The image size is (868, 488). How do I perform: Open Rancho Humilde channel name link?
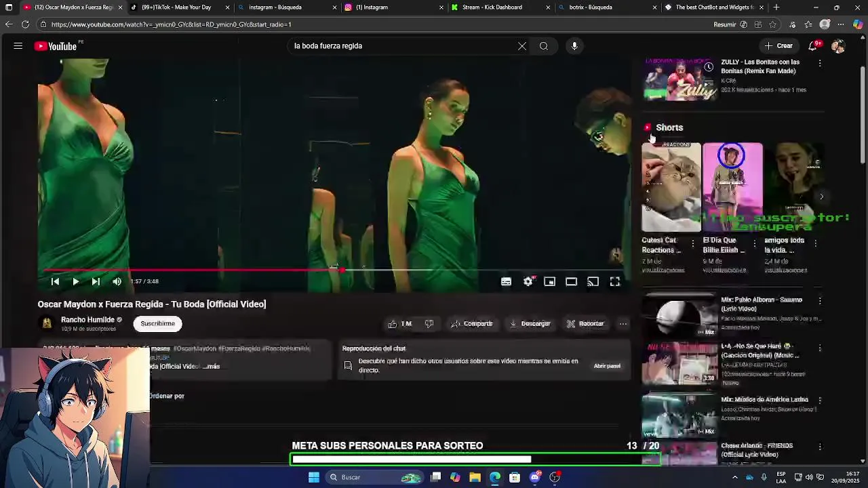[x=87, y=319]
